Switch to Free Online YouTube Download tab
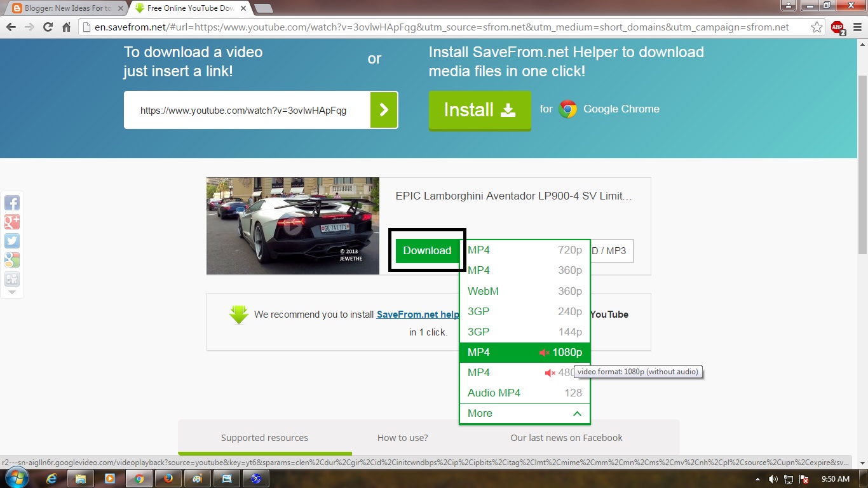 point(189,8)
